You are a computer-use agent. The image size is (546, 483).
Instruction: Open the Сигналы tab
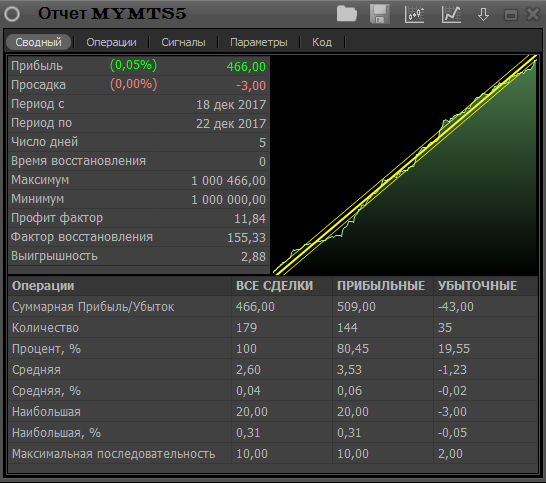(x=183, y=42)
